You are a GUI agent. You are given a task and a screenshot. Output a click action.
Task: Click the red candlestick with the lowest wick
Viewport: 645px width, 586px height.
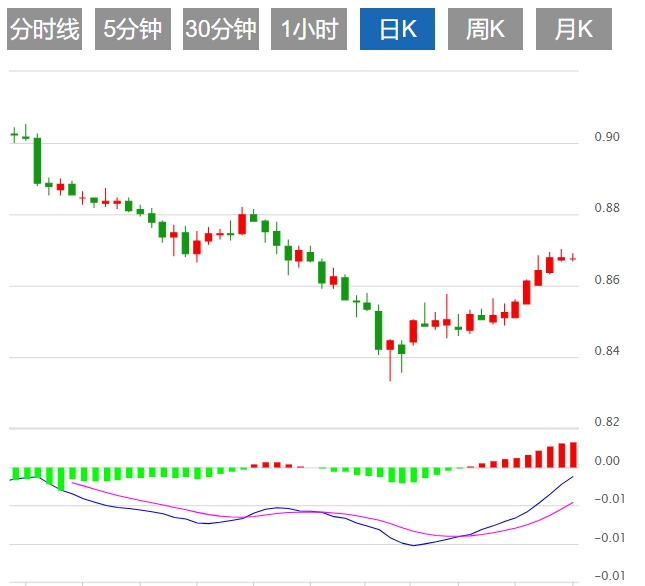click(x=390, y=346)
